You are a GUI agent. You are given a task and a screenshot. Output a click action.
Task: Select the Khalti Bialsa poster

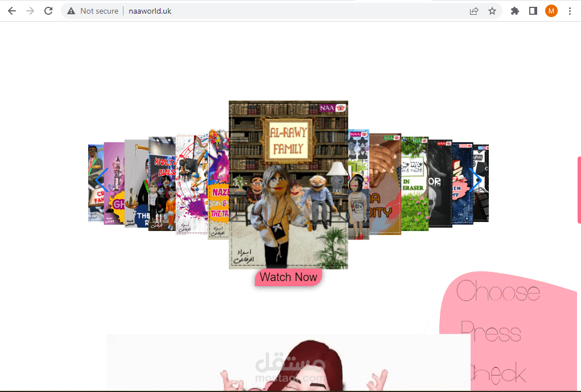click(162, 183)
